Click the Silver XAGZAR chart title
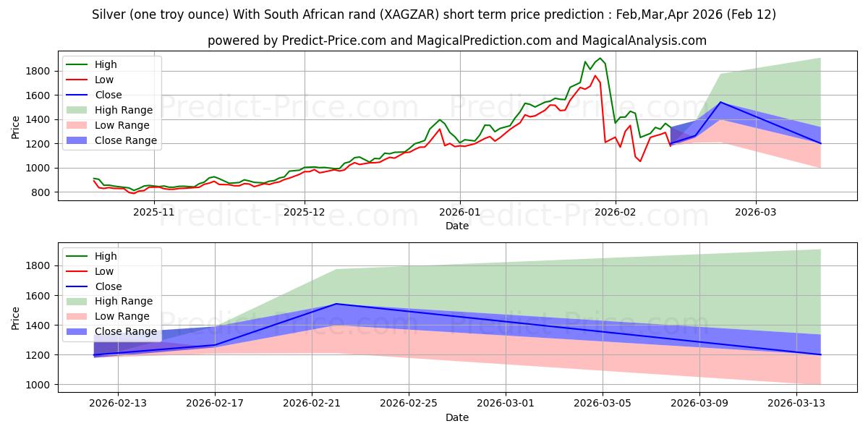The image size is (868, 434). pos(434,14)
